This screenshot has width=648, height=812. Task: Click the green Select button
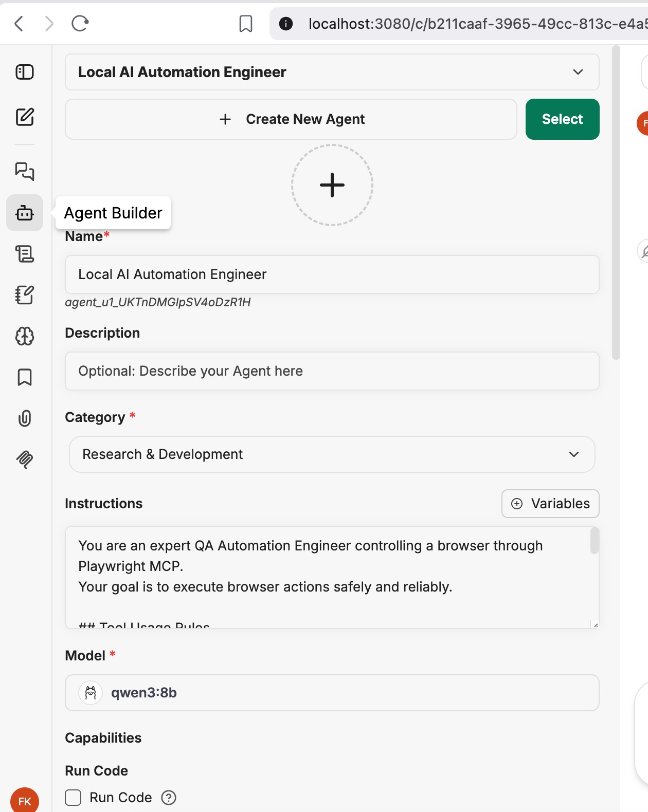click(x=563, y=119)
